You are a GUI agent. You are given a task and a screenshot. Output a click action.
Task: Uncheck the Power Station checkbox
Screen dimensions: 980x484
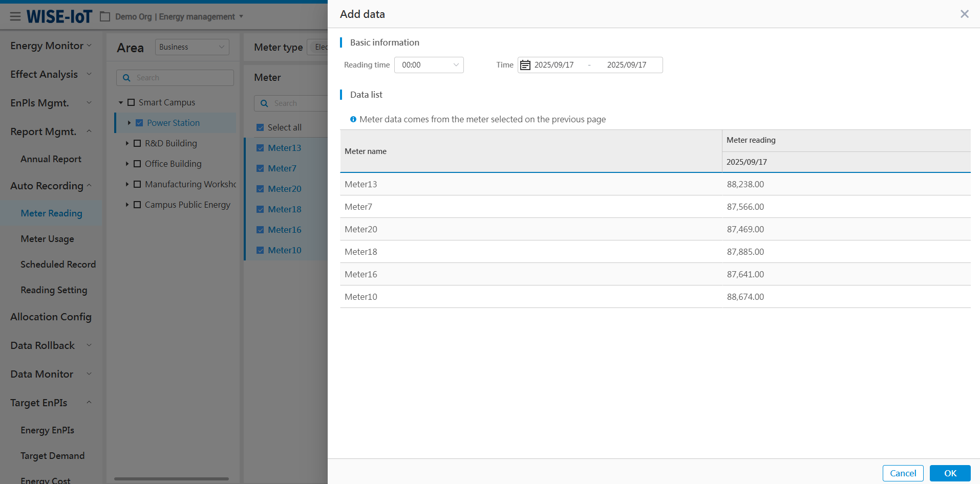click(x=139, y=123)
